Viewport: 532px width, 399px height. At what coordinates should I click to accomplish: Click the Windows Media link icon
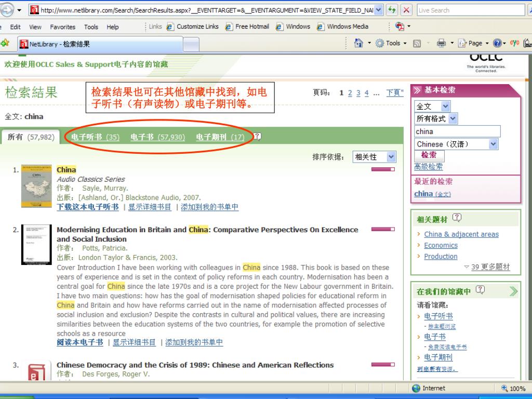pyautogui.click(x=320, y=26)
